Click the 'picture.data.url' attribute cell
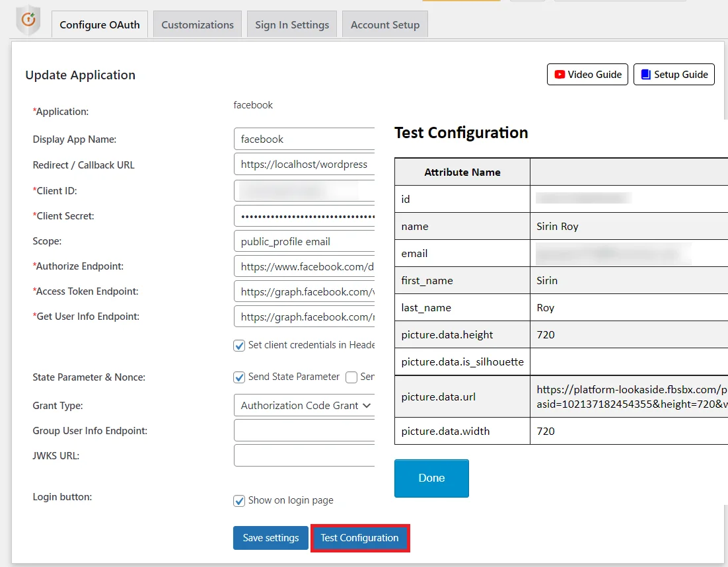Image resolution: width=728 pixels, height=567 pixels. coord(462,397)
